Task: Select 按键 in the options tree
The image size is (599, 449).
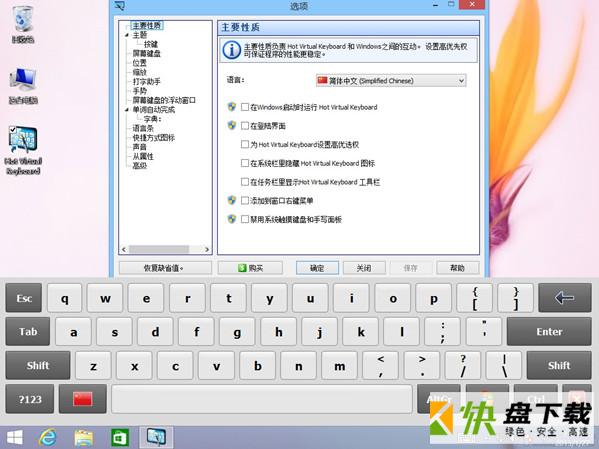Action: tap(151, 44)
